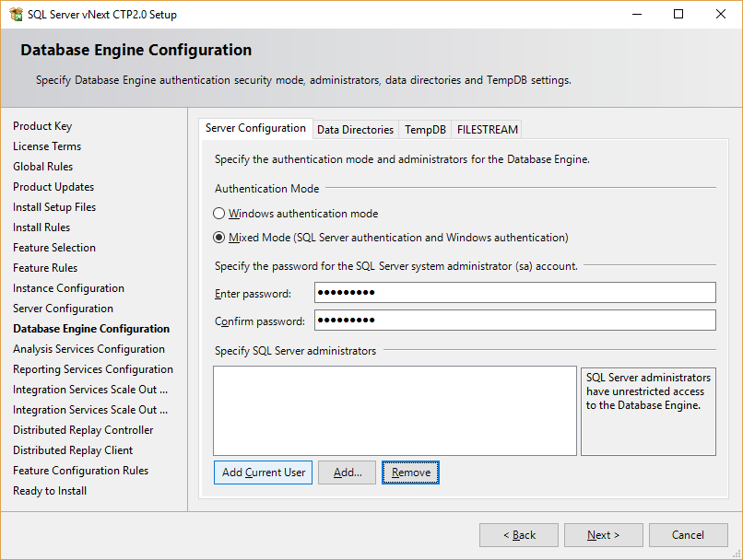Select Distributed Replay Controller step
Viewport: 743px width, 560px height.
[83, 430]
